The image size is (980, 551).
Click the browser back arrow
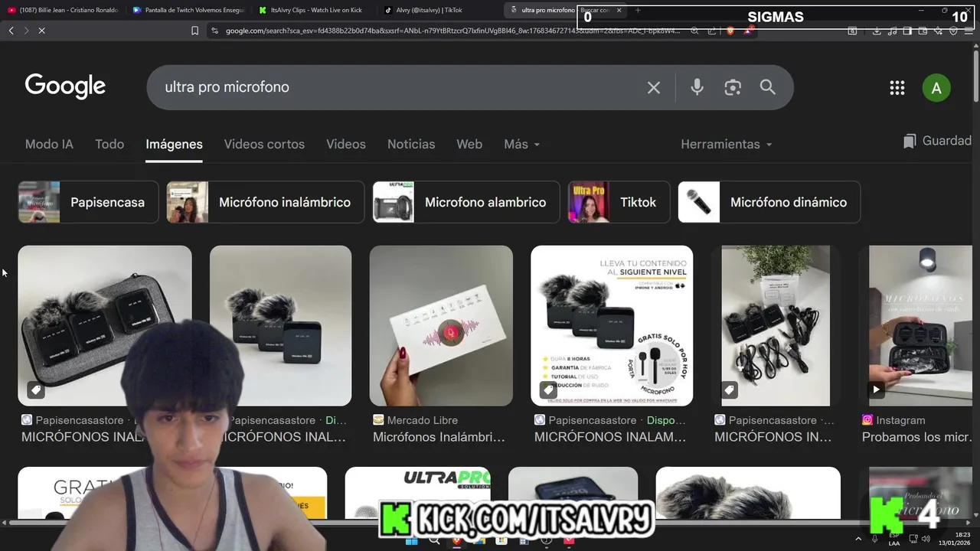pyautogui.click(x=11, y=31)
